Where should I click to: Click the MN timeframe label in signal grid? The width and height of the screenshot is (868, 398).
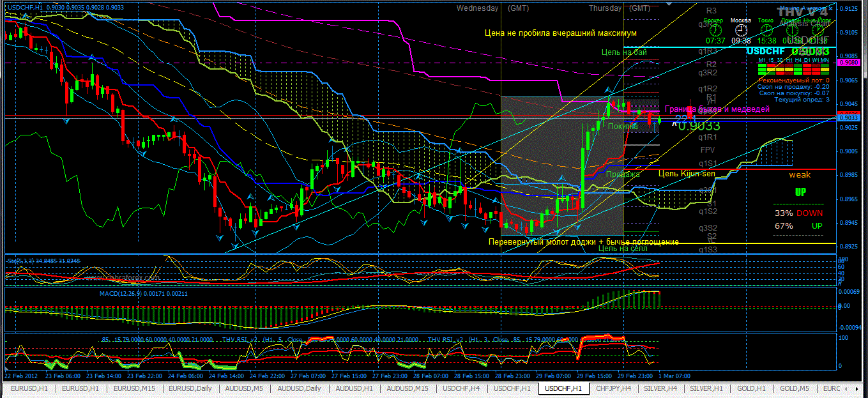[825, 60]
